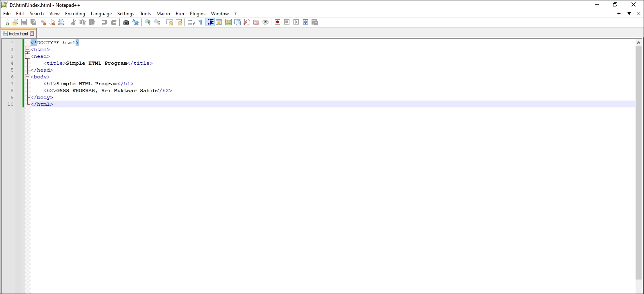The height and width of the screenshot is (294, 644).
Task: Toggle the indent guide button
Action: 210,22
